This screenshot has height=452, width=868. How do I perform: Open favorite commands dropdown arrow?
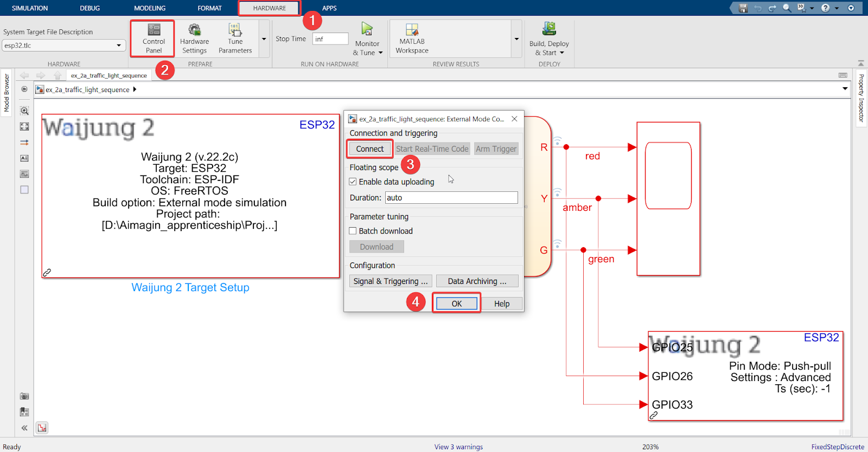pyautogui.click(x=812, y=8)
